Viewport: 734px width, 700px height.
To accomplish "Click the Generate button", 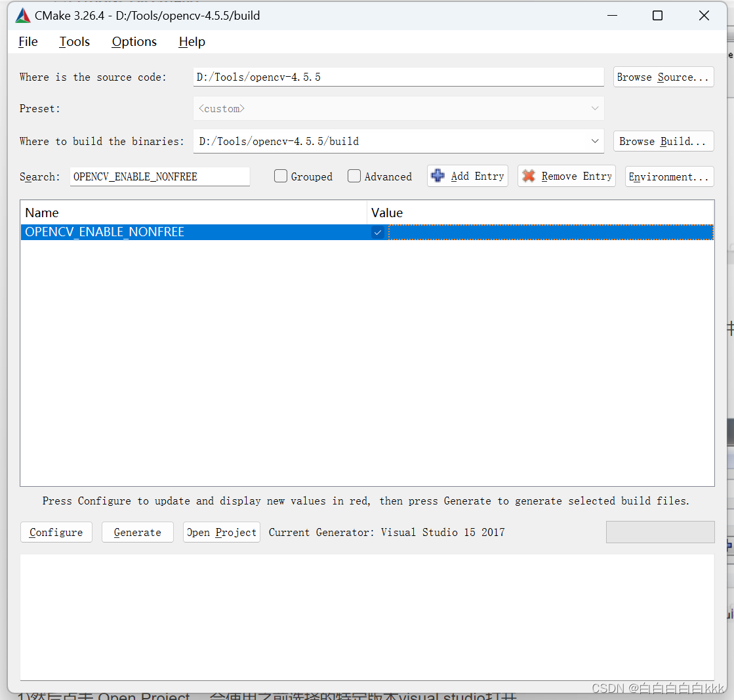I will click(x=137, y=532).
